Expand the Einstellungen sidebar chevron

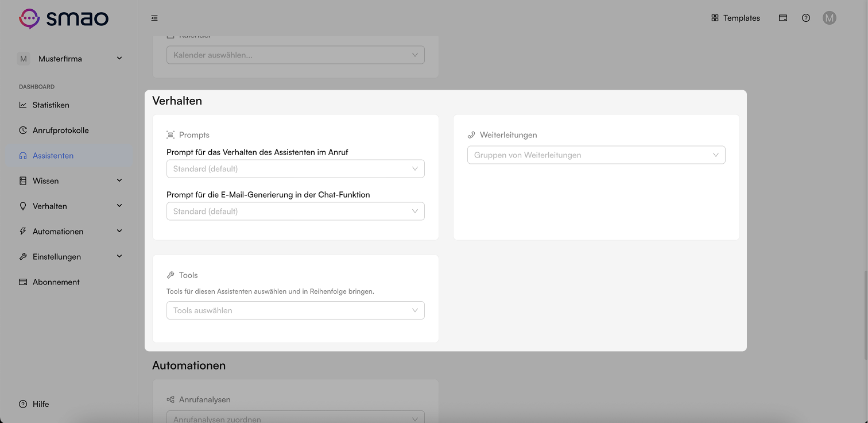[119, 256]
